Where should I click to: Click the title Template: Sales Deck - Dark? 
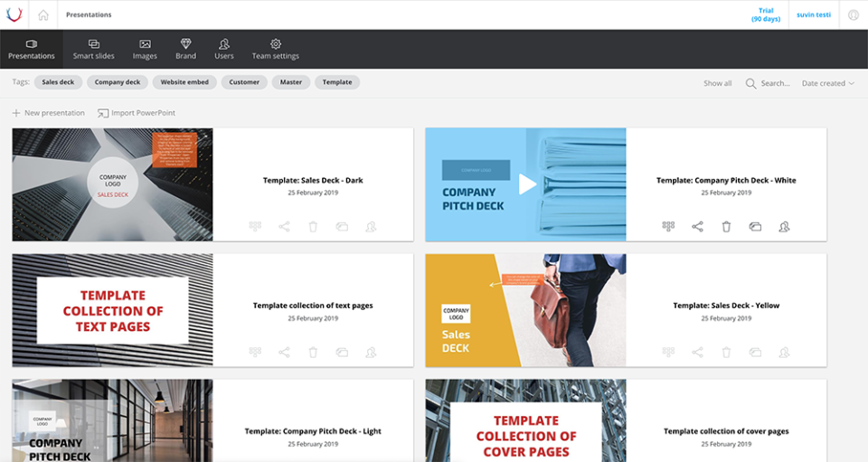[313, 181]
